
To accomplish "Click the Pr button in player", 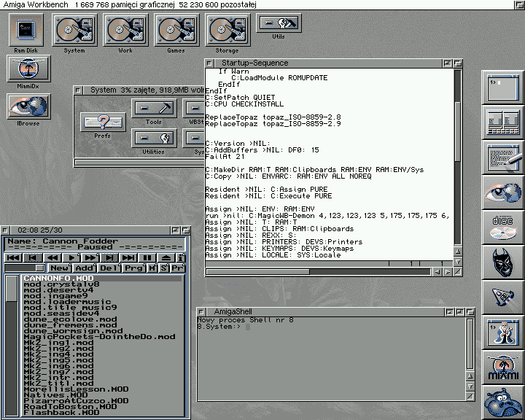I will click(178, 268).
